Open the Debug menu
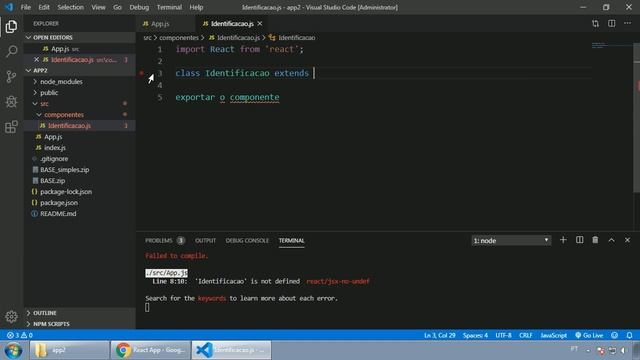640x360 pixels. click(139, 7)
